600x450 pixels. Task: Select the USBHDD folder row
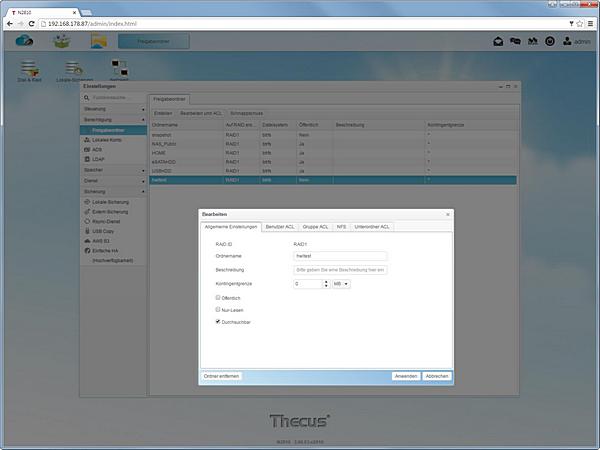coord(333,171)
